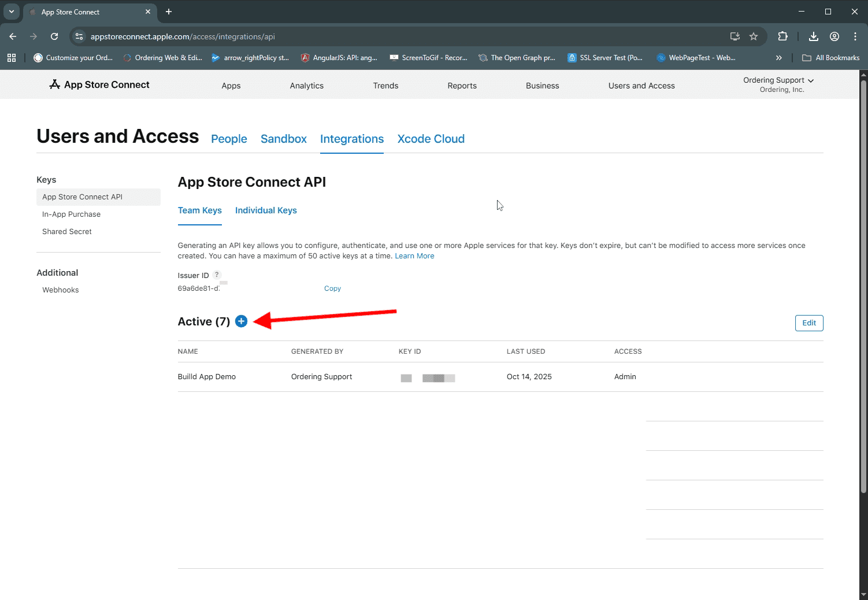
Task: Open Customize your Ord... bookmark
Action: tap(73, 58)
